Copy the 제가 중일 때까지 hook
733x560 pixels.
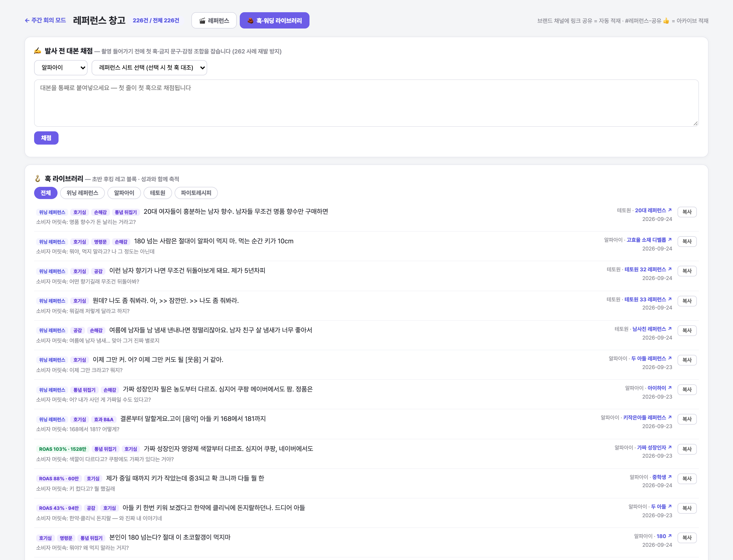pos(687,479)
